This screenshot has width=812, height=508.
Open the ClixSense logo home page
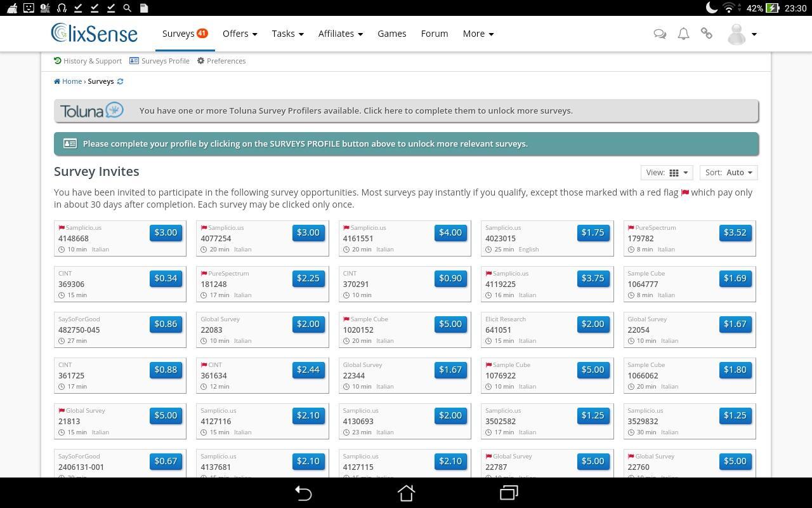click(x=94, y=33)
